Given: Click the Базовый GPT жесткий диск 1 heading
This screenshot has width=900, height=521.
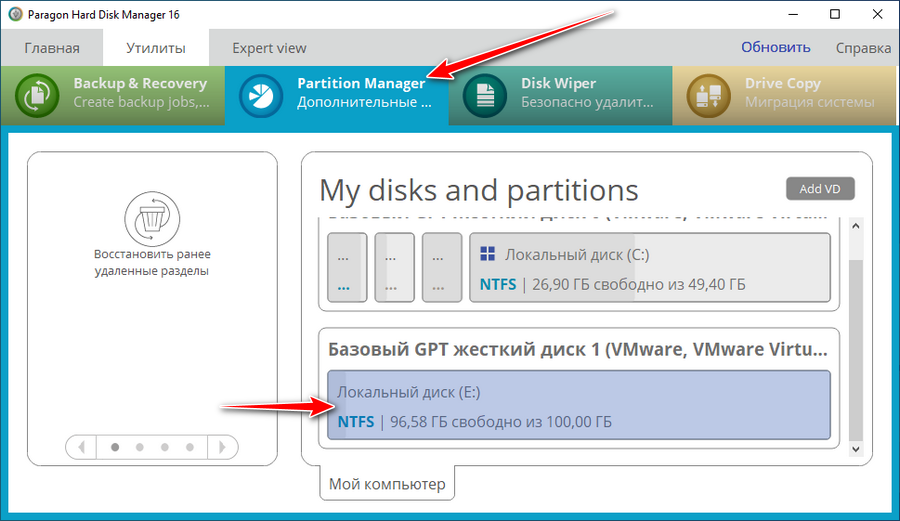Looking at the screenshot, I should tap(578, 349).
